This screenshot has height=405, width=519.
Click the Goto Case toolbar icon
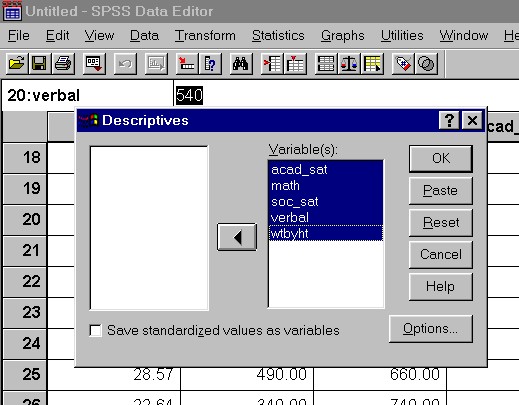pos(187,63)
